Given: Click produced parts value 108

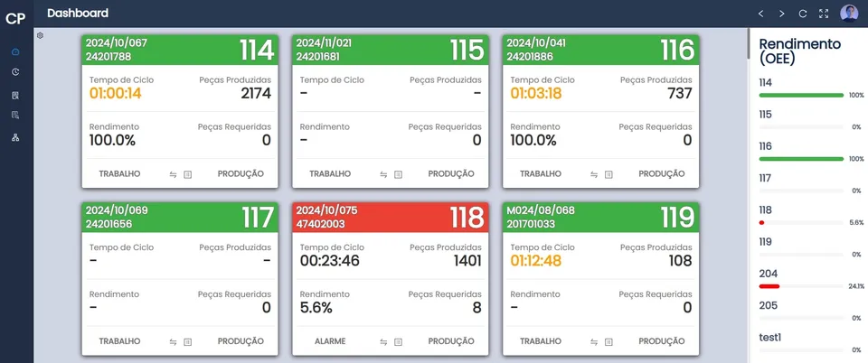Looking at the screenshot, I should click(x=679, y=261).
